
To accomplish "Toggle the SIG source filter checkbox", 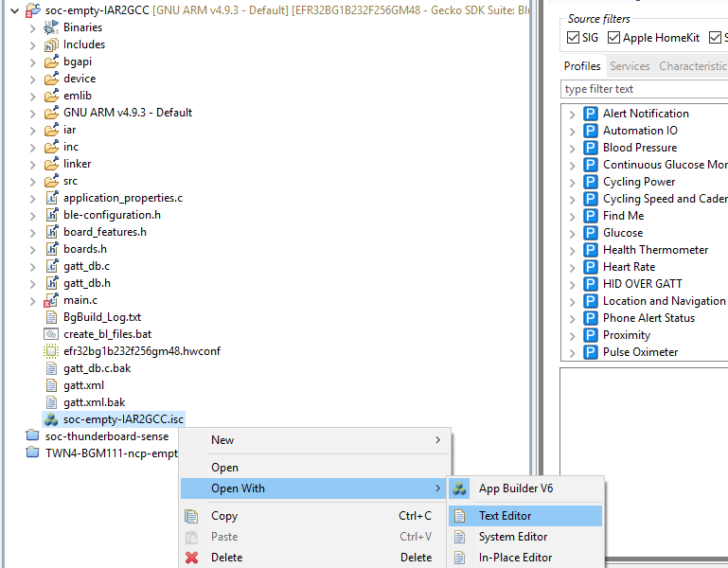I will 573,38.
